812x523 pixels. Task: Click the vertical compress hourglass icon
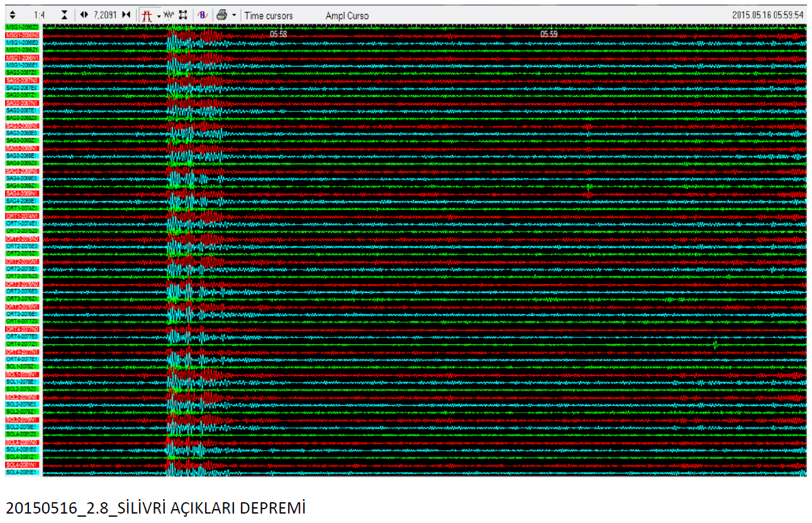64,15
